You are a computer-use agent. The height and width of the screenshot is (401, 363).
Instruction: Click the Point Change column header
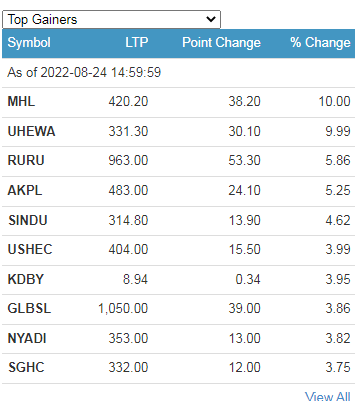(x=221, y=43)
